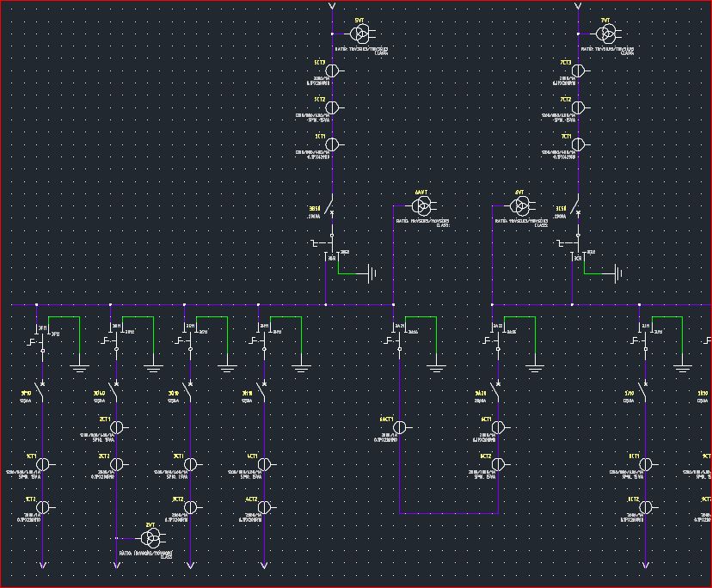Click the 7VT voltage transformer symbol

click(606, 33)
